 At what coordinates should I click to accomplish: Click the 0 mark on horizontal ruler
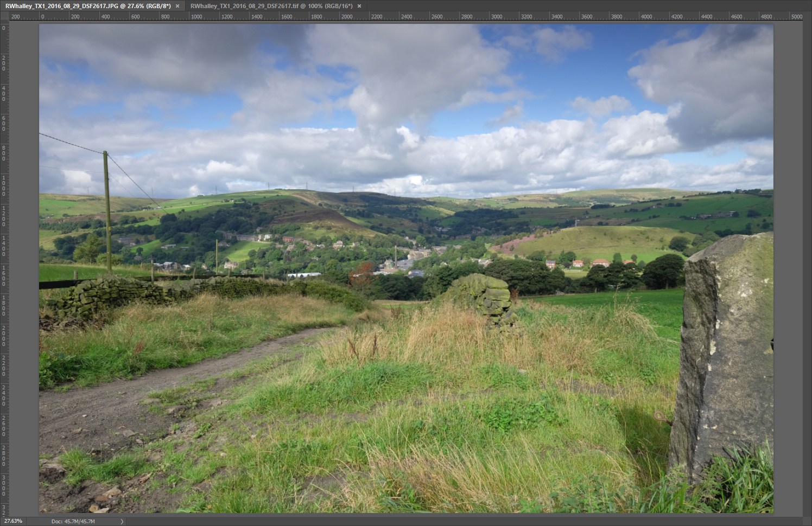click(42, 17)
